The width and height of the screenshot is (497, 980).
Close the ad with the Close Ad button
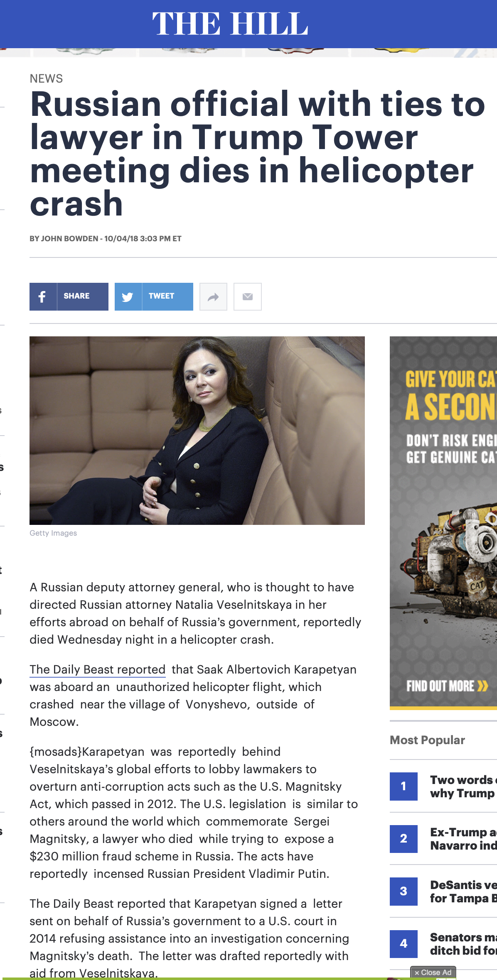433,972
